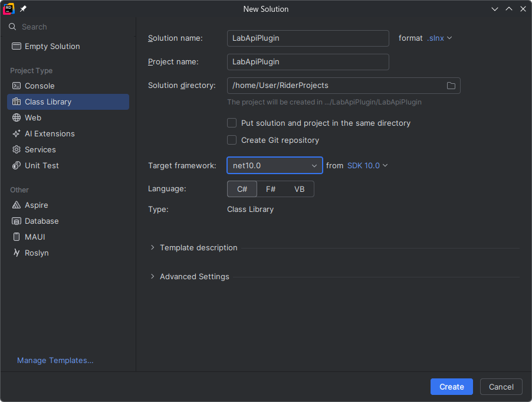Click the MAUI device icon
Image resolution: width=532 pixels, height=402 pixels.
click(17, 237)
